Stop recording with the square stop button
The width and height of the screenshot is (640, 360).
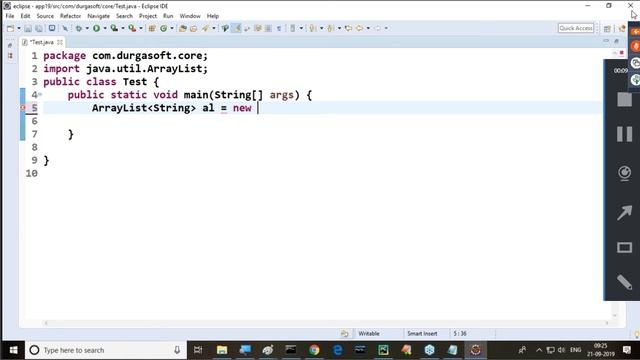tap(624, 100)
